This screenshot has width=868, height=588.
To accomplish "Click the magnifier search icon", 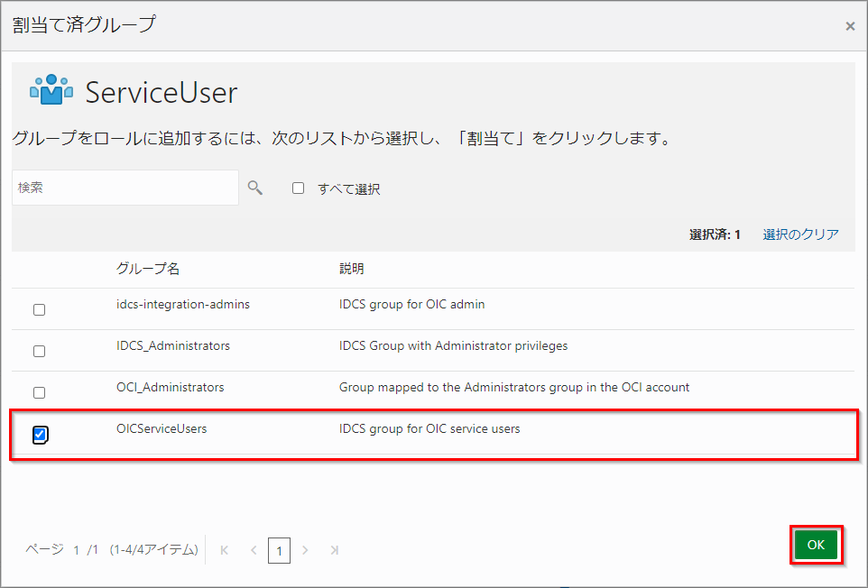I will click(255, 188).
